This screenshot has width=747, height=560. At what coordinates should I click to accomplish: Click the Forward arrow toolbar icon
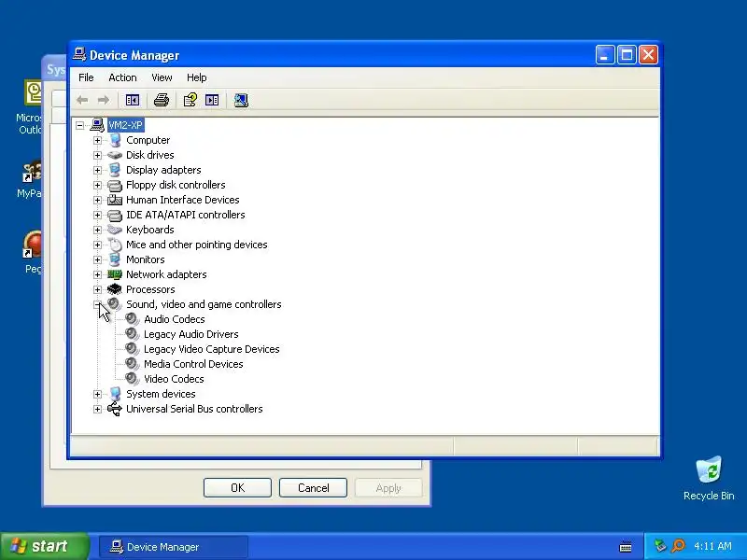104,100
